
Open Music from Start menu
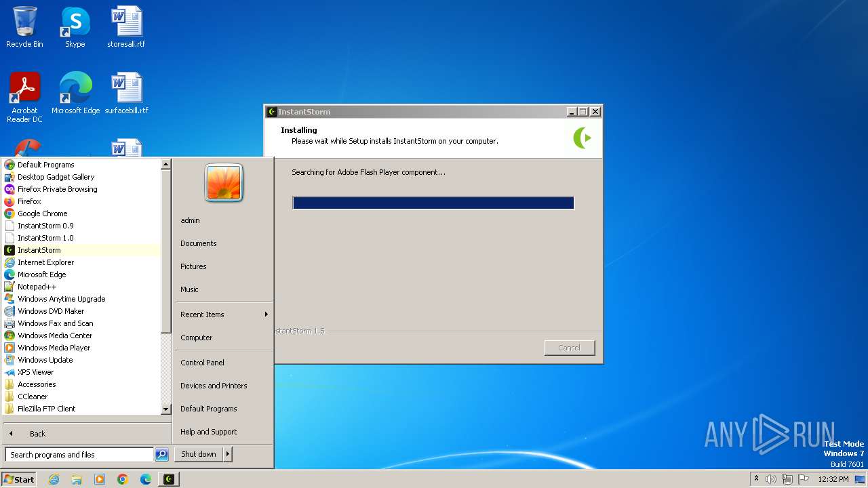[x=224, y=289]
